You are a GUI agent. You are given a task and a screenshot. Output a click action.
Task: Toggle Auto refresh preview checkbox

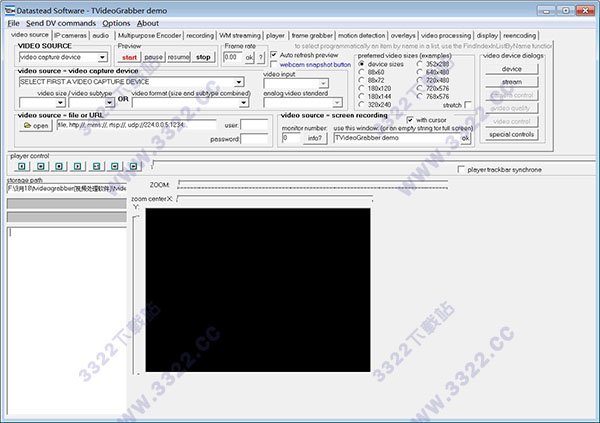point(274,55)
